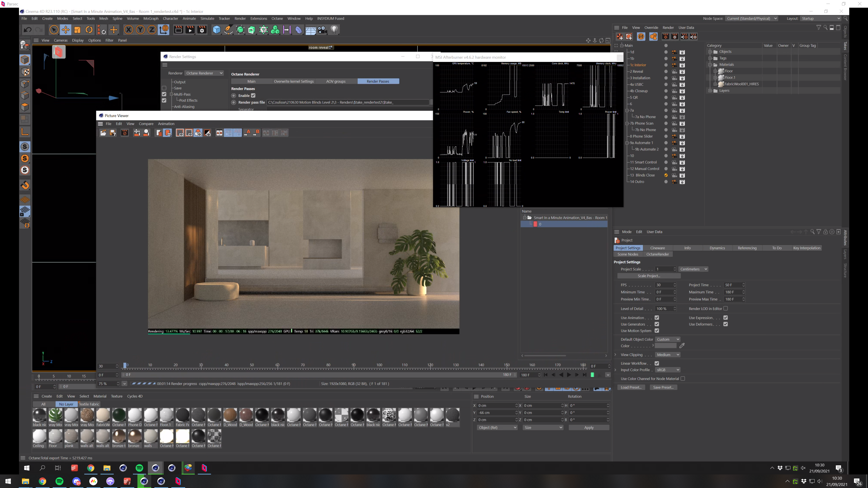Click Save Image icon in Picture Viewer
Screen dimensions: 868x488
(x=113, y=133)
